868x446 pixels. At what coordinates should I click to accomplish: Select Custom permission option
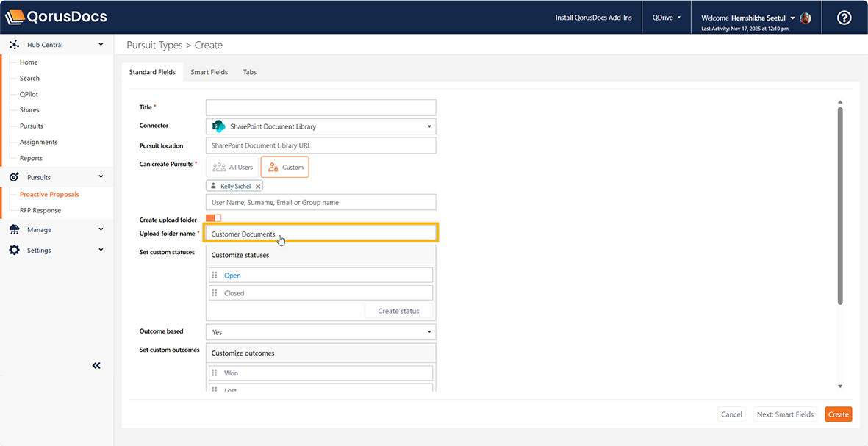pyautogui.click(x=285, y=168)
